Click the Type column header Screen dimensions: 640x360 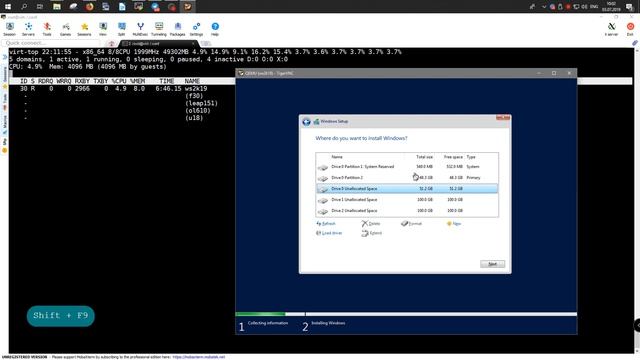(x=471, y=157)
